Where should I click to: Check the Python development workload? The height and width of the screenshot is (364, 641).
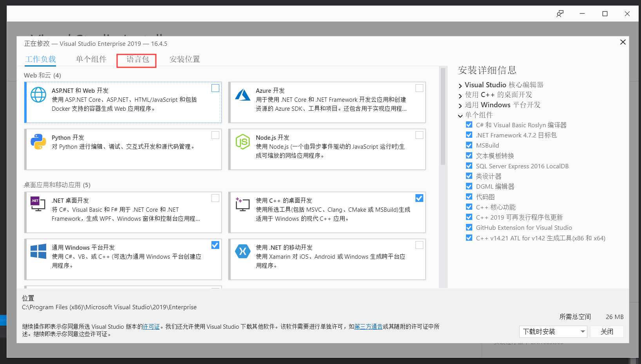(215, 135)
